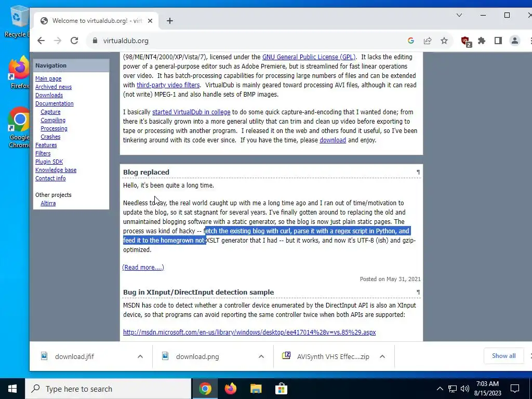The image size is (532, 399).
Task: Open the Chrome profile avatar menu
Action: (515, 41)
